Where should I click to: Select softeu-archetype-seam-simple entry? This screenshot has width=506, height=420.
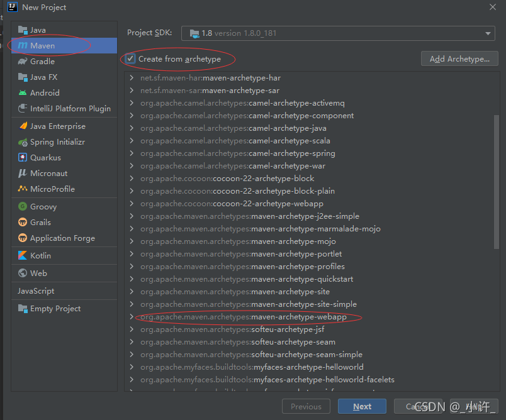click(x=251, y=354)
